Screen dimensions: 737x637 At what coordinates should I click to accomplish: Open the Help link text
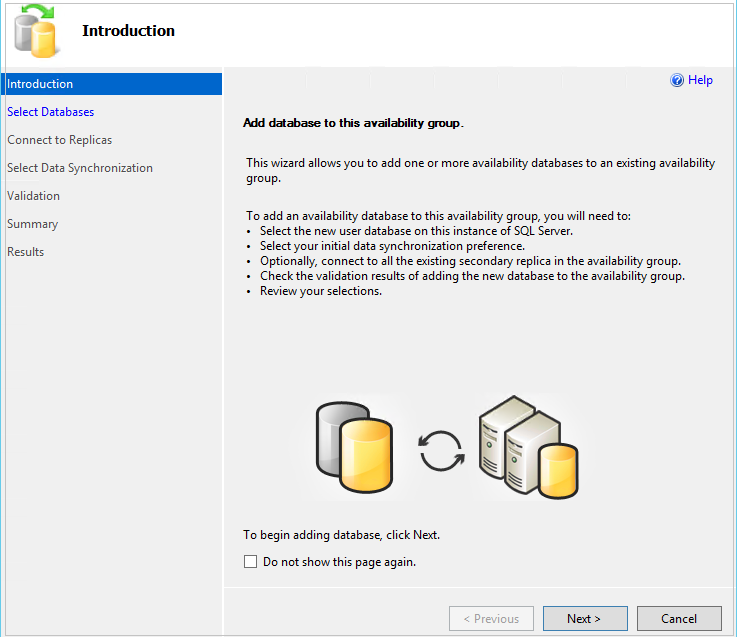point(700,81)
